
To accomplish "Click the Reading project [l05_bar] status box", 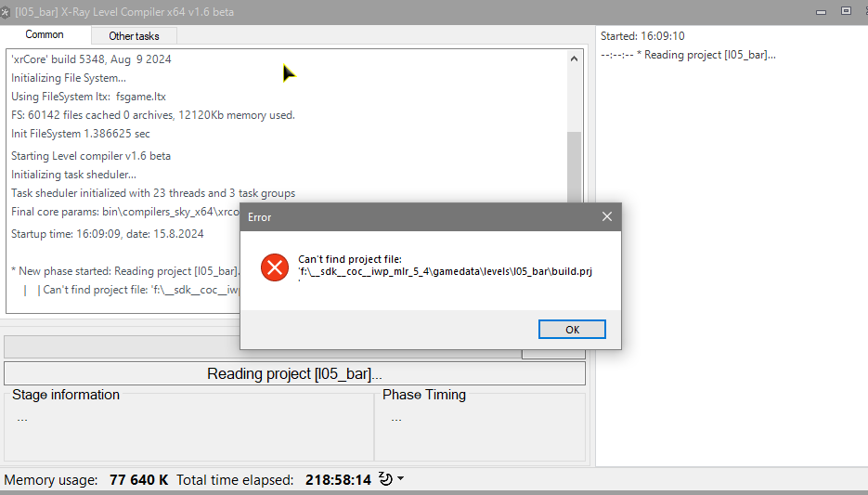I will [294, 373].
